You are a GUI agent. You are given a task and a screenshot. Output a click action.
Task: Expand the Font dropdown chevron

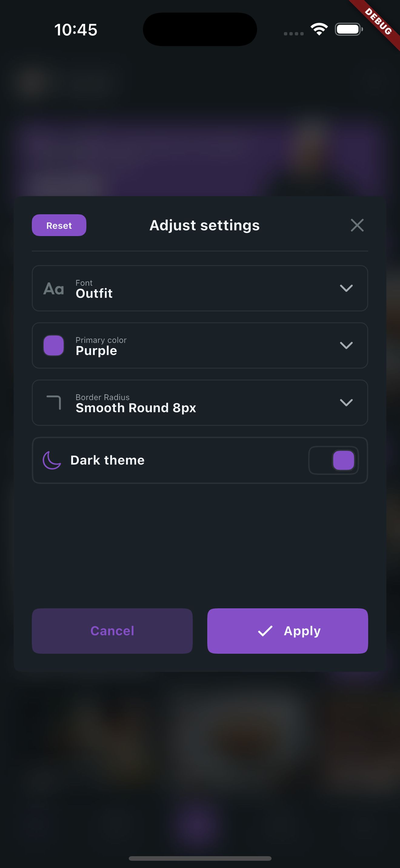pyautogui.click(x=346, y=288)
